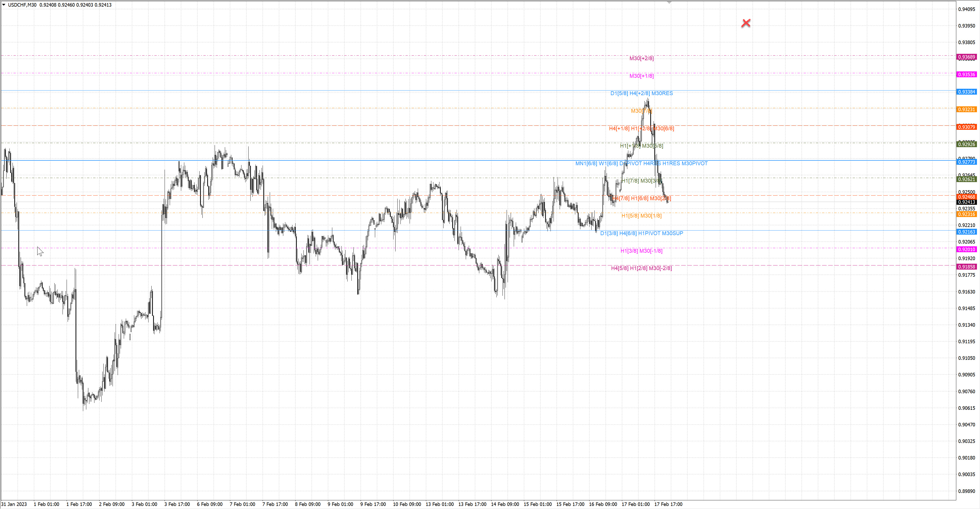Click the USDCHF,M30 chart title text
The width and height of the screenshot is (980, 509).
pos(22,5)
